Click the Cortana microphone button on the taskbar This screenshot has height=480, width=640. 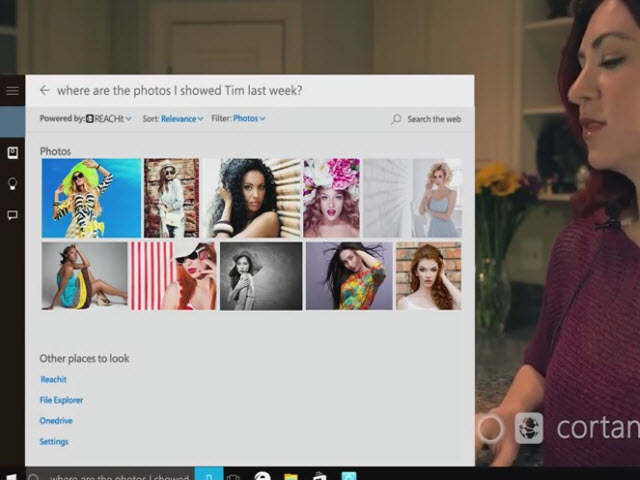click(208, 474)
